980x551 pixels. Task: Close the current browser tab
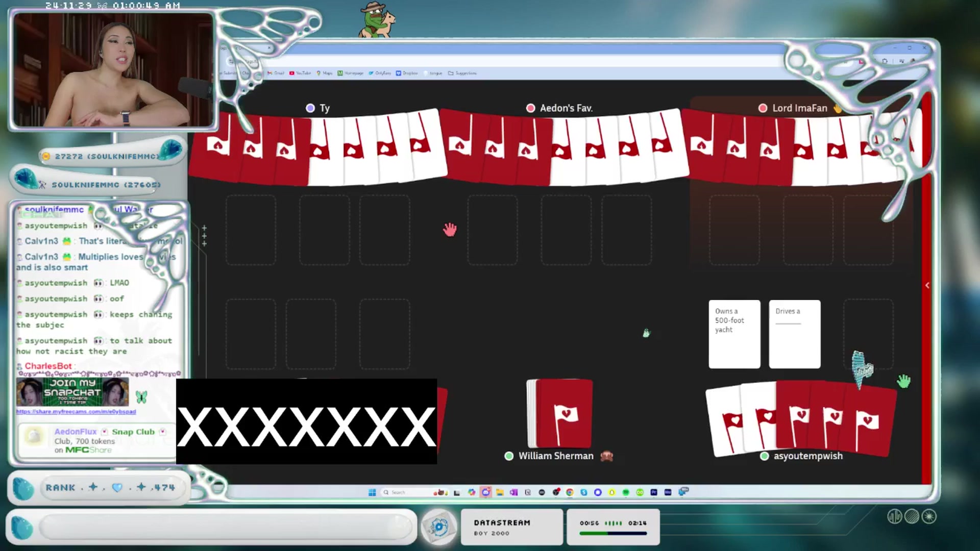pyautogui.click(x=269, y=48)
